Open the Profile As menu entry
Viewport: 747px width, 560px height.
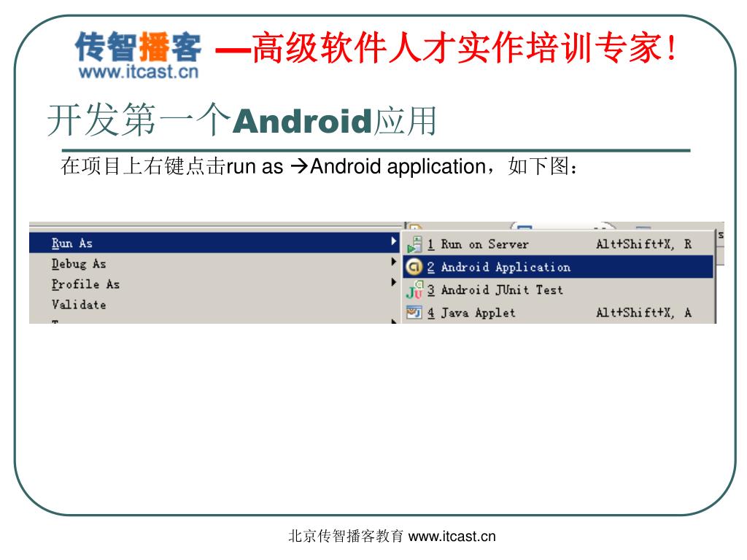(214, 284)
